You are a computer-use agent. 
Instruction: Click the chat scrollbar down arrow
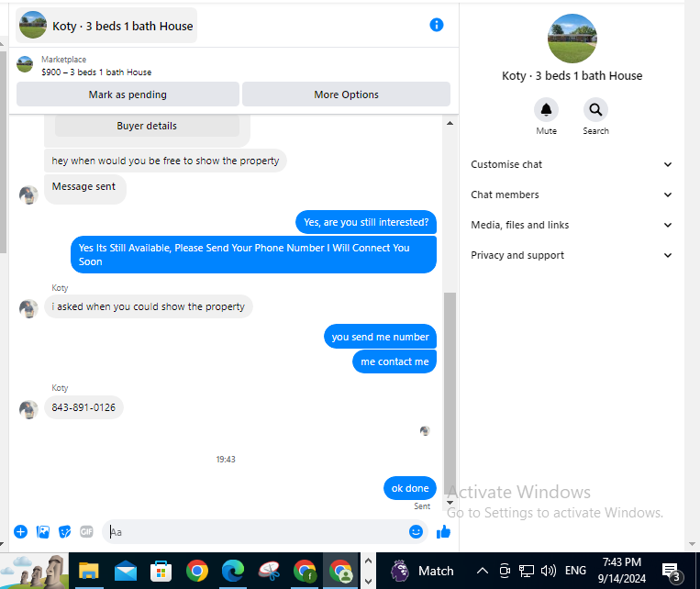tap(450, 503)
